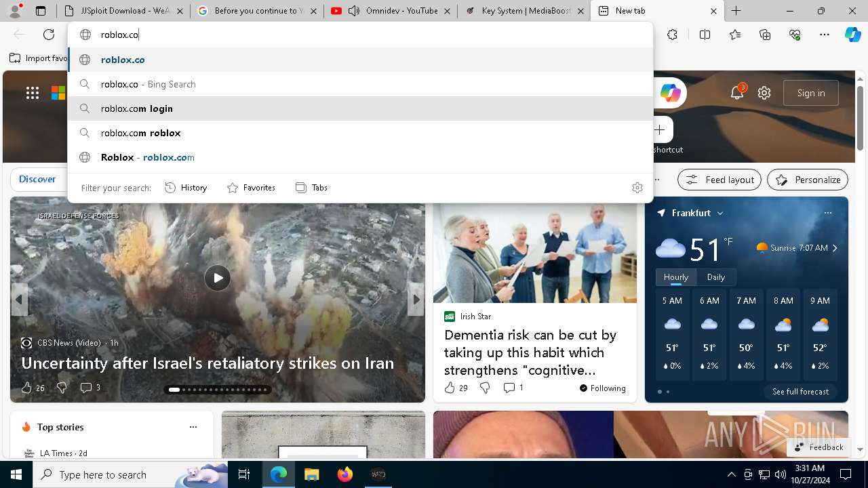Open weather card more options ellipsis
The height and width of the screenshot is (488, 868).
point(827,213)
